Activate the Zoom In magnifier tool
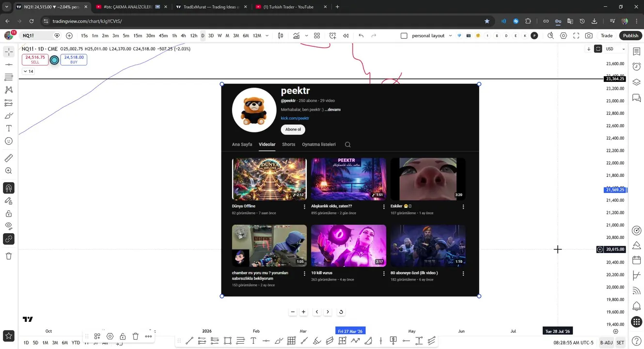This screenshot has width=644, height=349. pos(9,171)
